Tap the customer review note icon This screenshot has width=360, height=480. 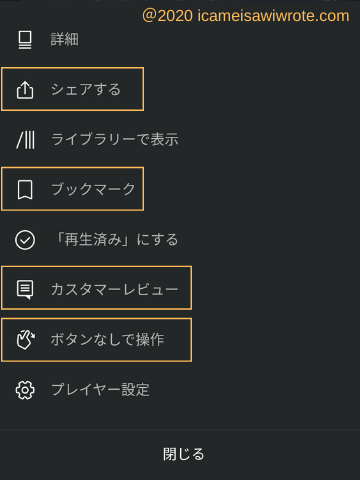pyautogui.click(x=25, y=289)
